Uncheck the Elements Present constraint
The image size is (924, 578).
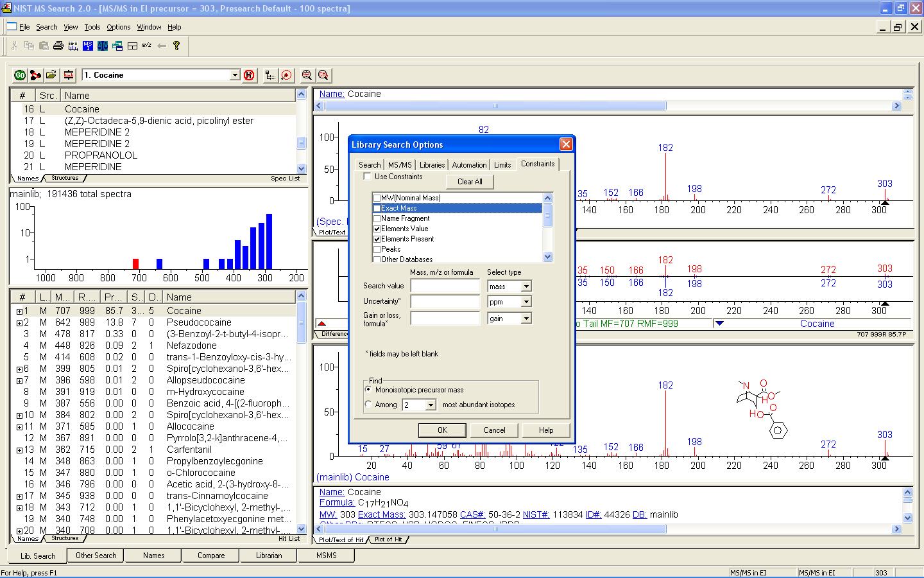(x=377, y=239)
